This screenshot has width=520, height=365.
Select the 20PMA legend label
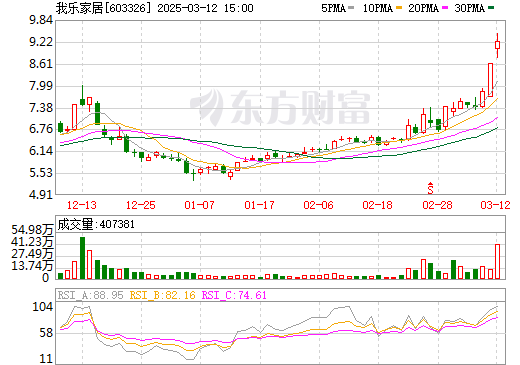424,8
